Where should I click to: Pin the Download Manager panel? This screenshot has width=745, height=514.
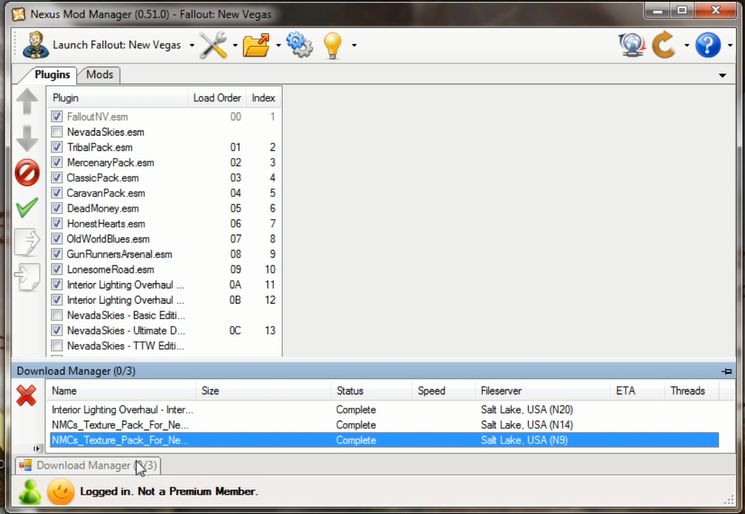coord(726,371)
